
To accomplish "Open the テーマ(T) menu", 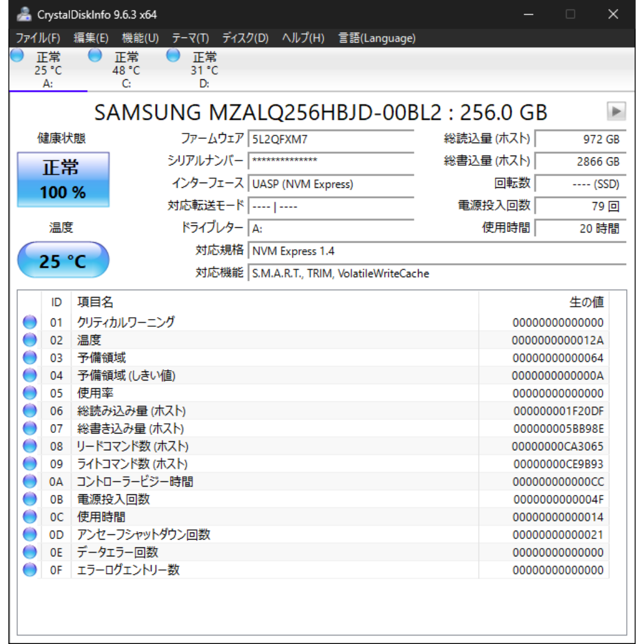I will point(190,38).
